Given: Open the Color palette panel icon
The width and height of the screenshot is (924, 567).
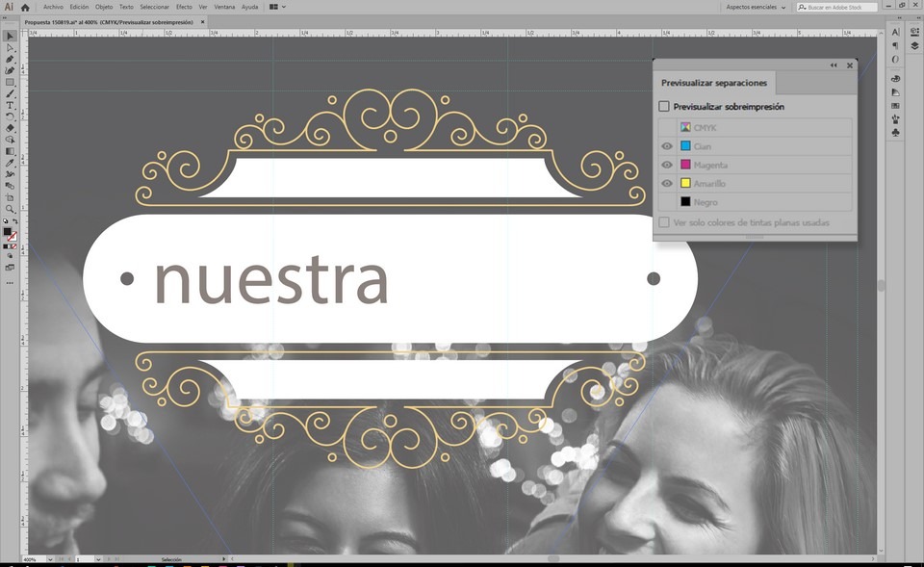Looking at the screenshot, I should pyautogui.click(x=896, y=78).
